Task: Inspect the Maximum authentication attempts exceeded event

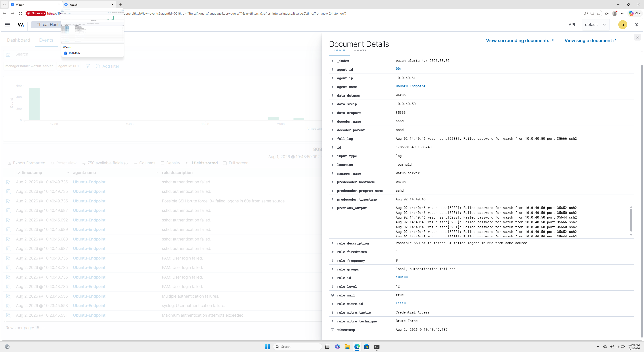Action: tap(8, 315)
